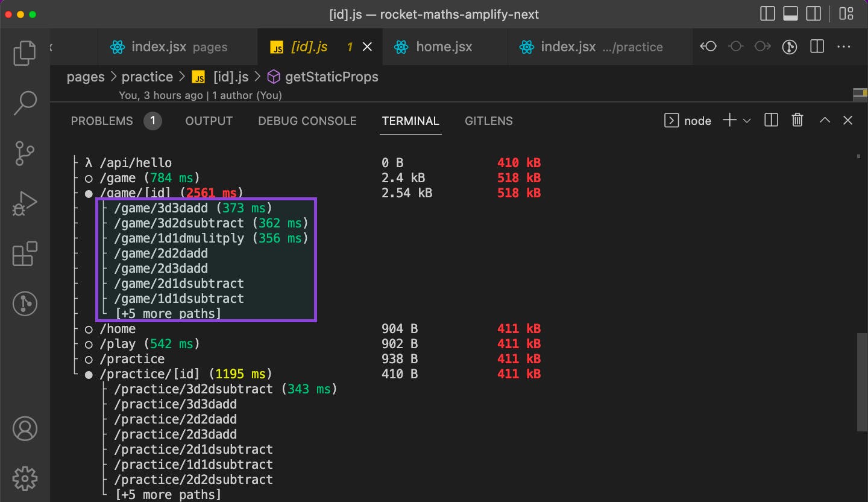Click practice in the breadcrumb
Viewport: 868px width, 502px height.
147,77
